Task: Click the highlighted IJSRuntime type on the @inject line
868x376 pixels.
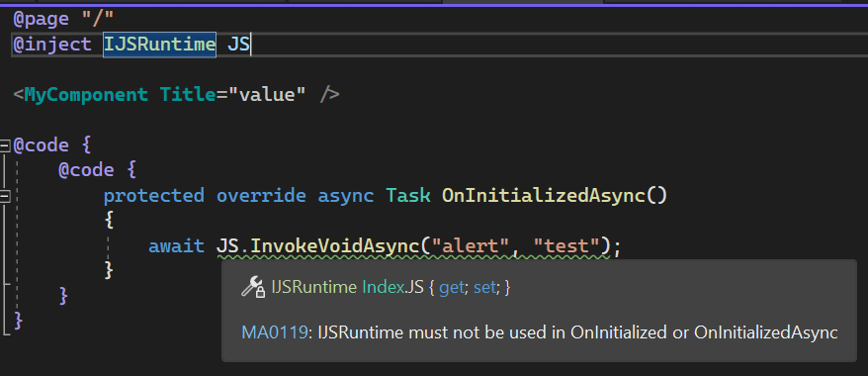Action: (x=160, y=45)
